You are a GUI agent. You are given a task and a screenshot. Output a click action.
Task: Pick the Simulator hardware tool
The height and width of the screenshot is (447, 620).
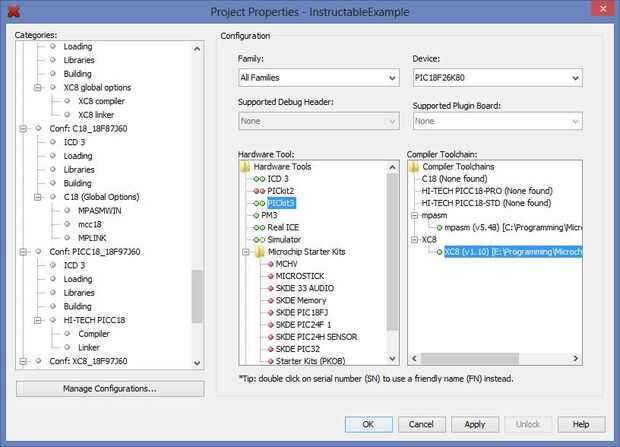pyautogui.click(x=284, y=240)
